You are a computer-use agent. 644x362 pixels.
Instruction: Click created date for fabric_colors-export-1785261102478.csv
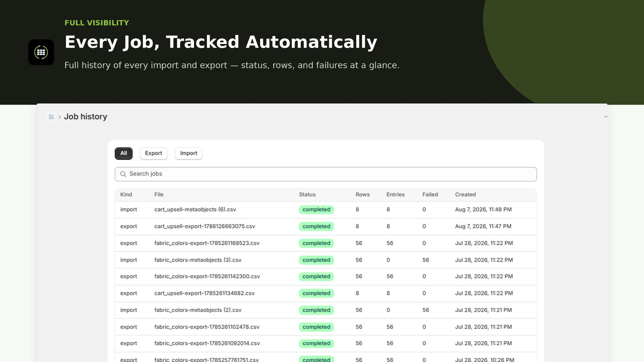[483, 327]
